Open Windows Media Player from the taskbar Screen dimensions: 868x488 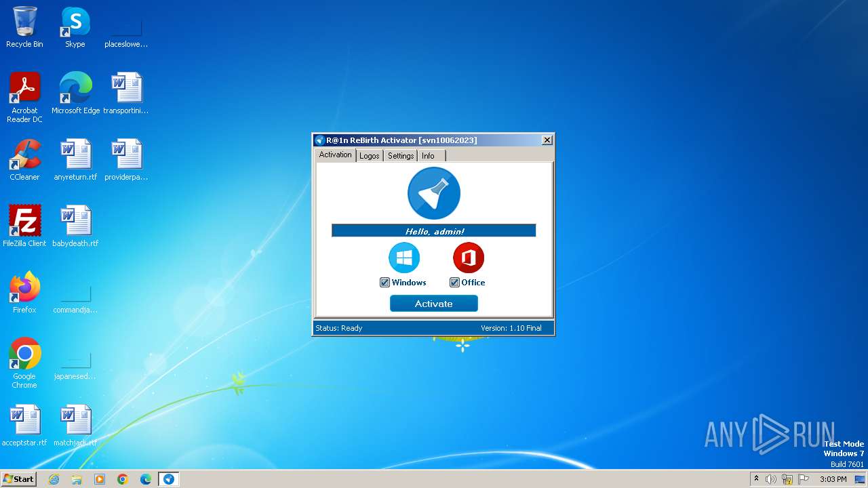[x=100, y=479]
